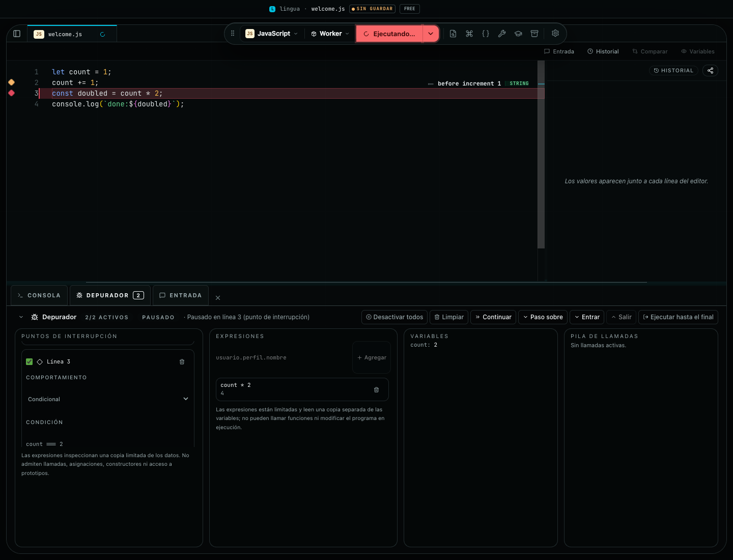
Task: Click 'Sin llamadas activas.' text
Action: tap(598, 345)
